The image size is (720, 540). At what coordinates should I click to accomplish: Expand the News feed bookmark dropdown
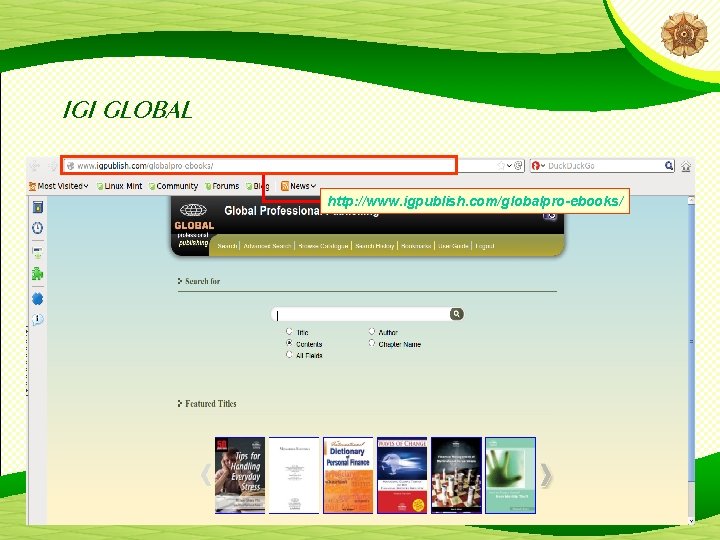[x=298, y=186]
